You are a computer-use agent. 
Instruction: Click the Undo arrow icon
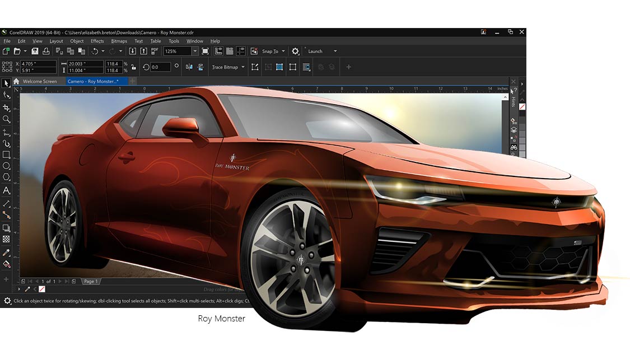click(95, 52)
